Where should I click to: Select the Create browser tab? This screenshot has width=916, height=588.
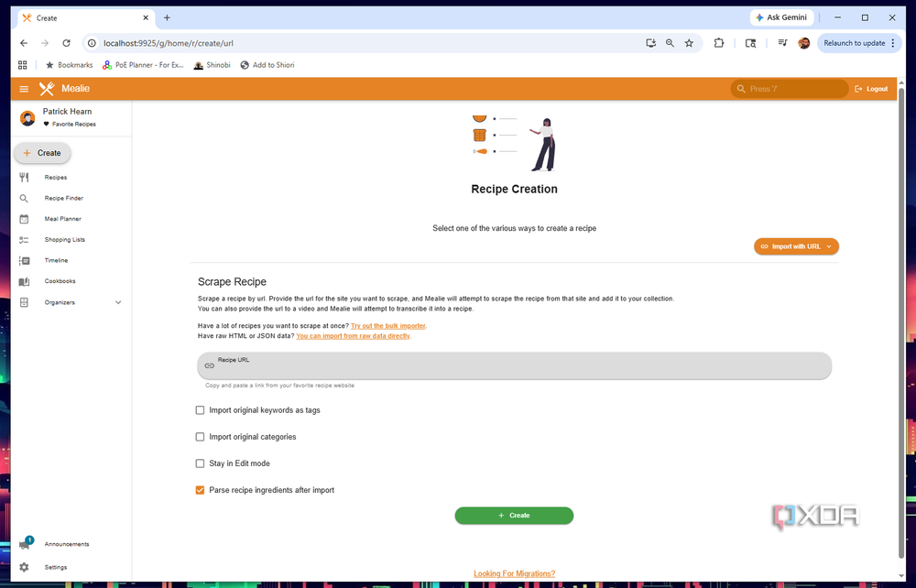(x=86, y=18)
